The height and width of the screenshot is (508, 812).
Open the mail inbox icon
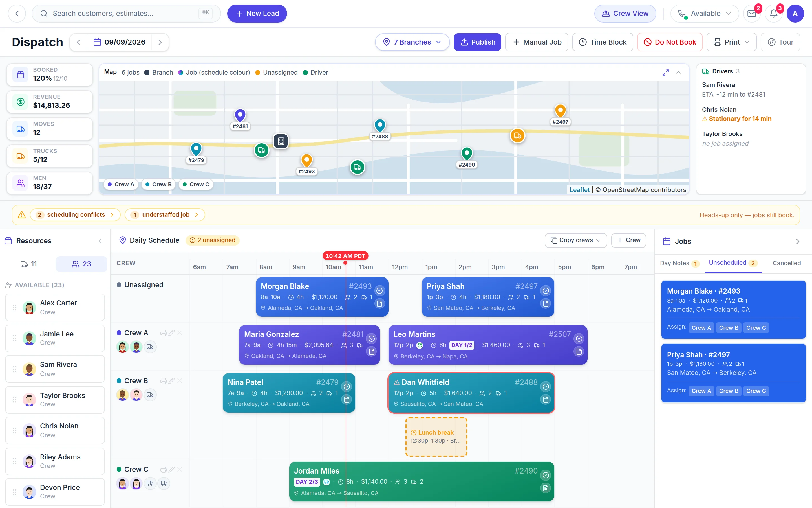pos(752,14)
